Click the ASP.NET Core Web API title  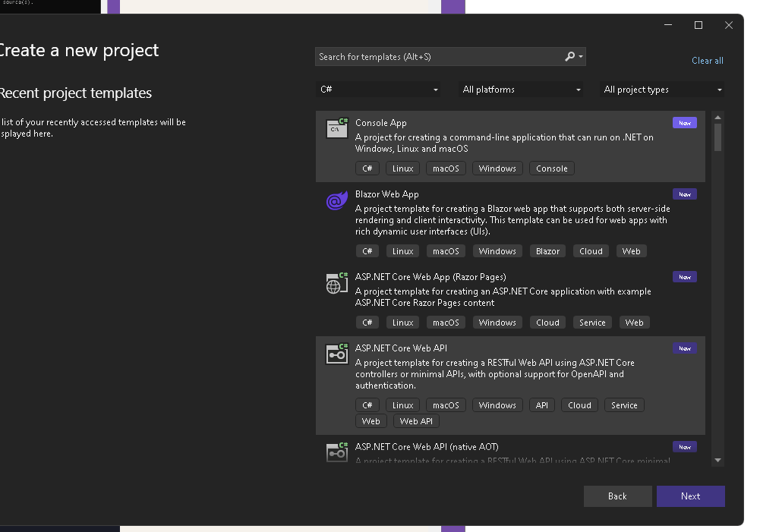[x=401, y=348]
